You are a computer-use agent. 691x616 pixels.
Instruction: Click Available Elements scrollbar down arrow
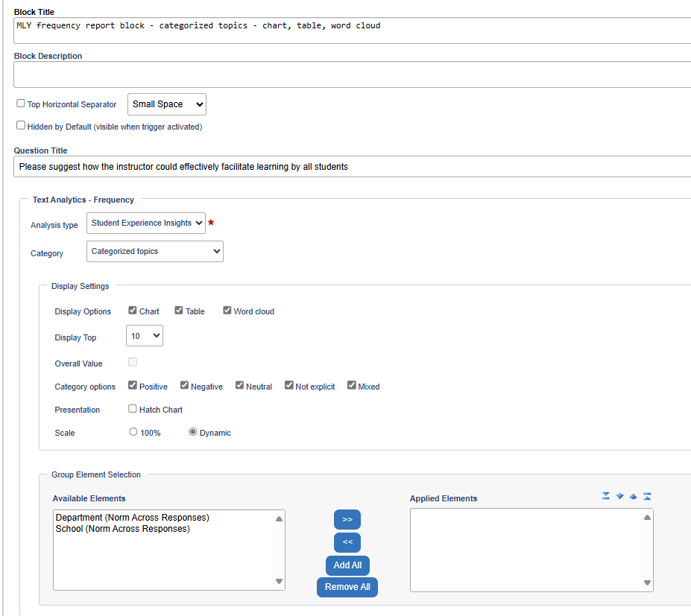coord(279,581)
